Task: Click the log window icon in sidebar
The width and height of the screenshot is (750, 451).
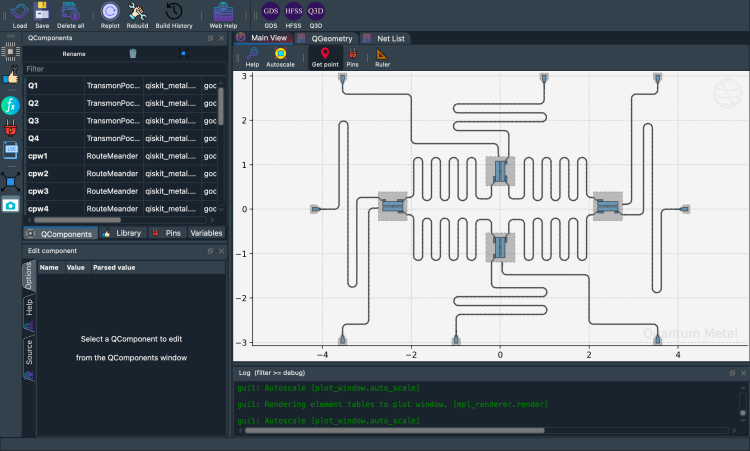Action: [11, 150]
